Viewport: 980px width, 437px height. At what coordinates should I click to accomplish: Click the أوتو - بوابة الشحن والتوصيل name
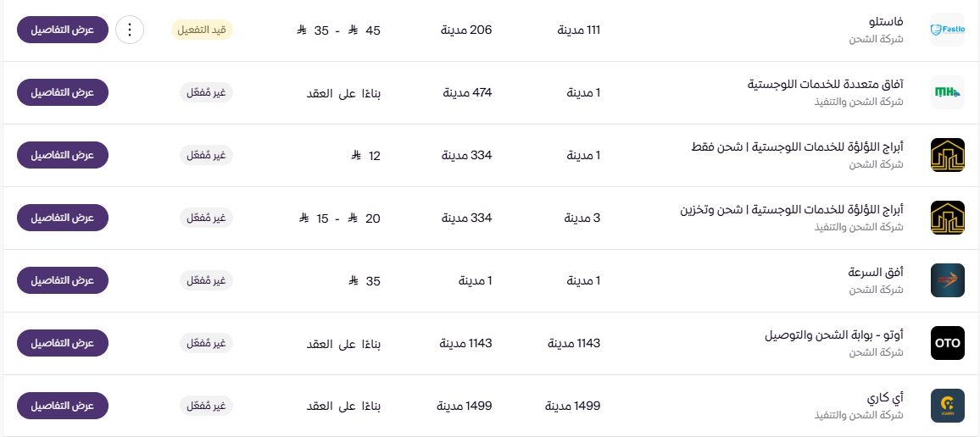click(834, 335)
